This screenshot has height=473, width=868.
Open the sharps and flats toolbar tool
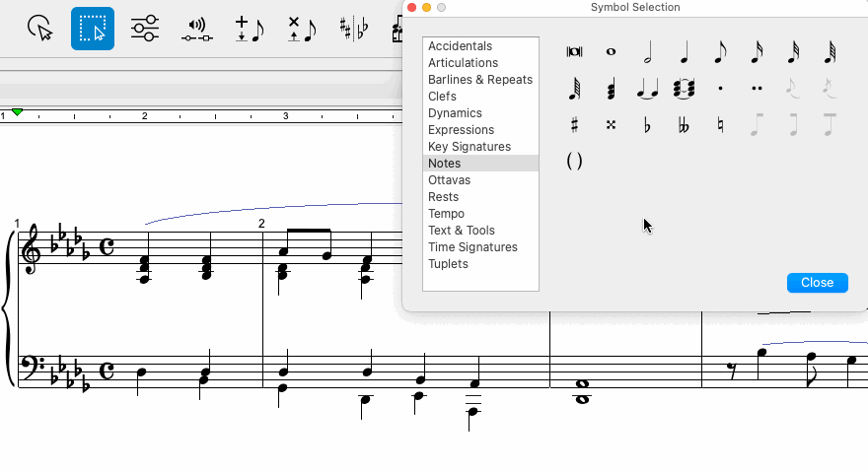[x=353, y=29]
